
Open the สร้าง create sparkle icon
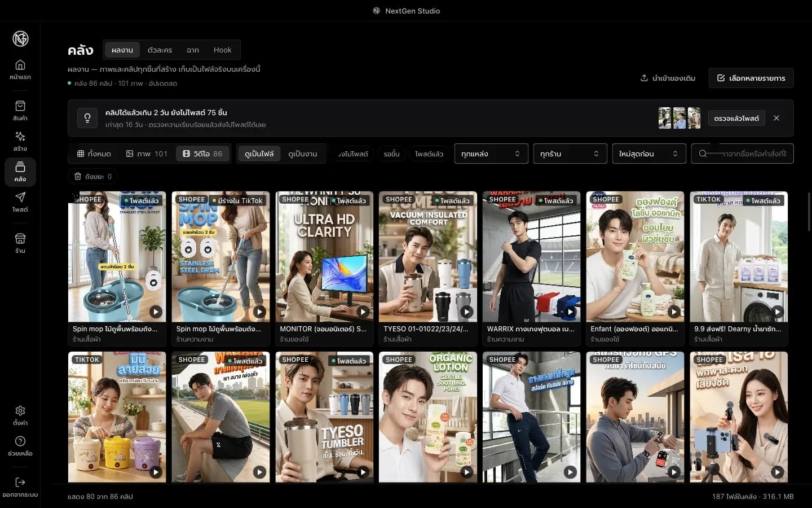pos(20,141)
